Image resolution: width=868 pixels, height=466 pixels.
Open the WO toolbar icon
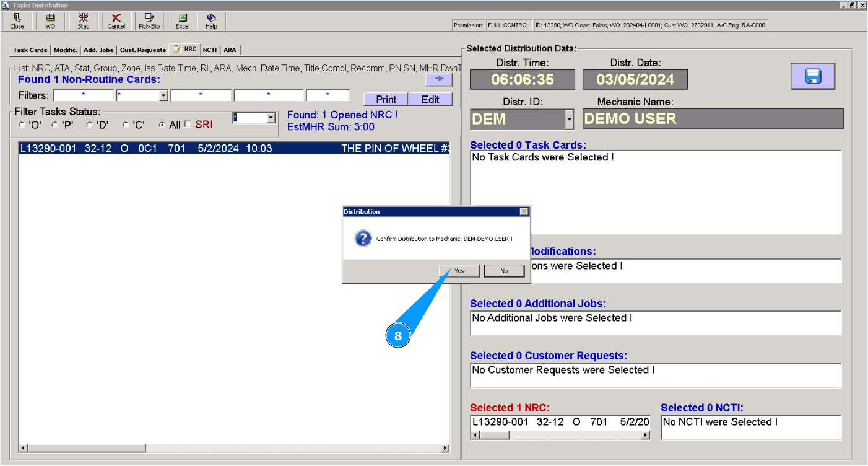click(50, 21)
